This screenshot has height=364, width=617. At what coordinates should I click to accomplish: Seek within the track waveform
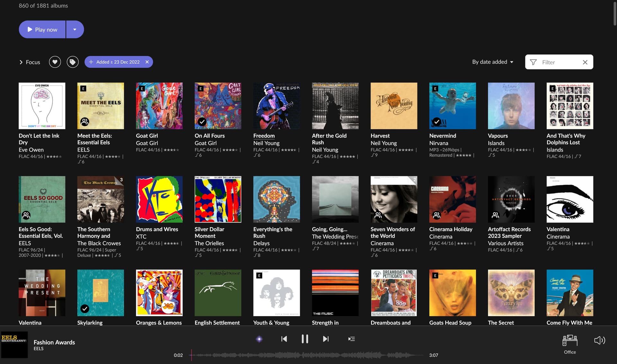(x=307, y=355)
